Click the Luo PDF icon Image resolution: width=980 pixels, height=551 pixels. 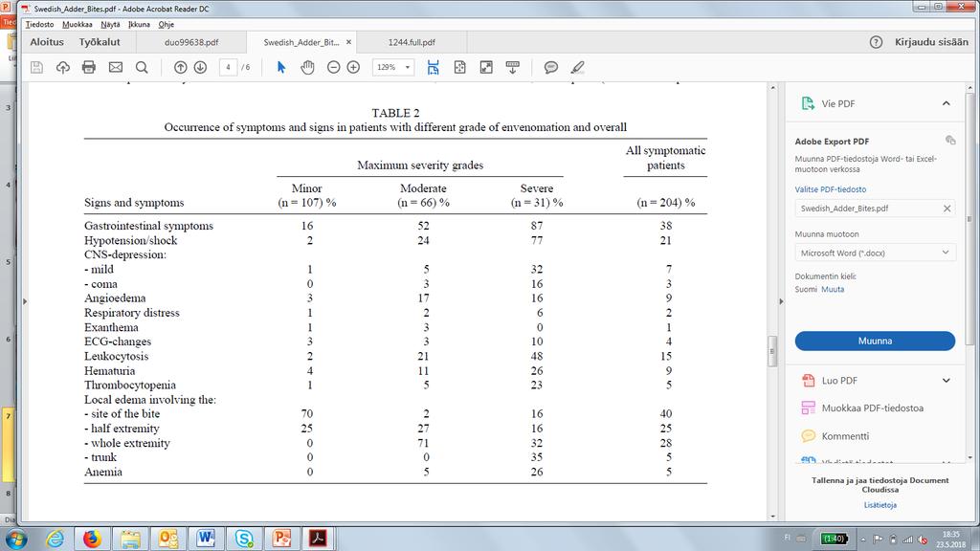[808, 380]
